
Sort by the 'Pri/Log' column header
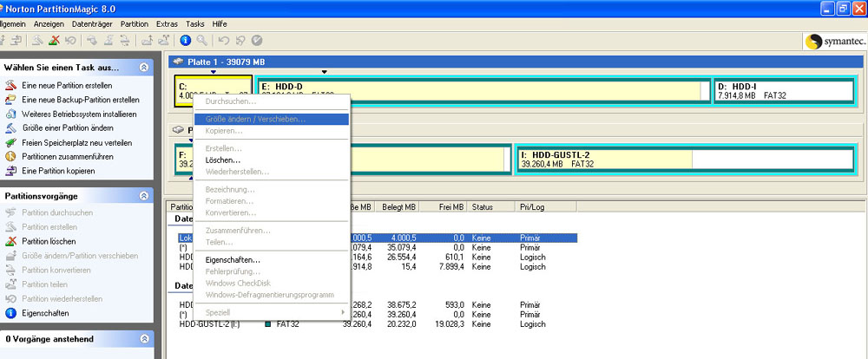point(546,207)
